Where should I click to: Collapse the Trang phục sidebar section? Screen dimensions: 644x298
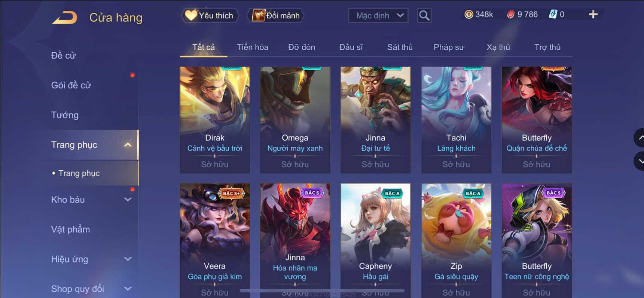coord(128,145)
